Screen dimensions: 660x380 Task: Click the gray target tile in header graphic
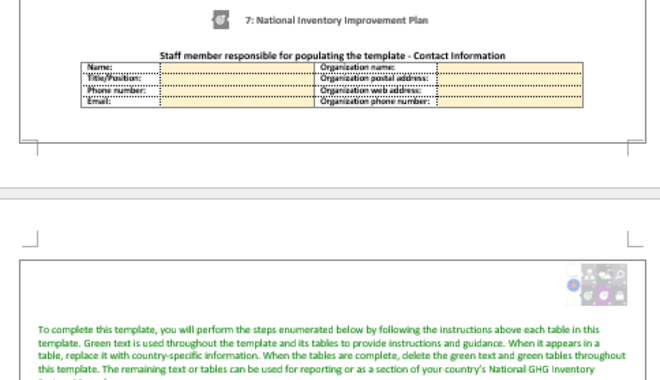[589, 295]
